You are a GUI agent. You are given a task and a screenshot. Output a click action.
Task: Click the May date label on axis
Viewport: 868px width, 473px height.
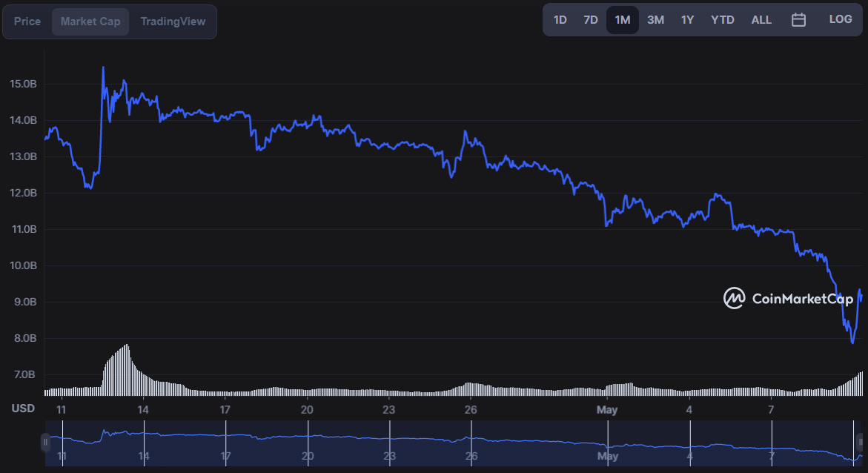point(607,410)
